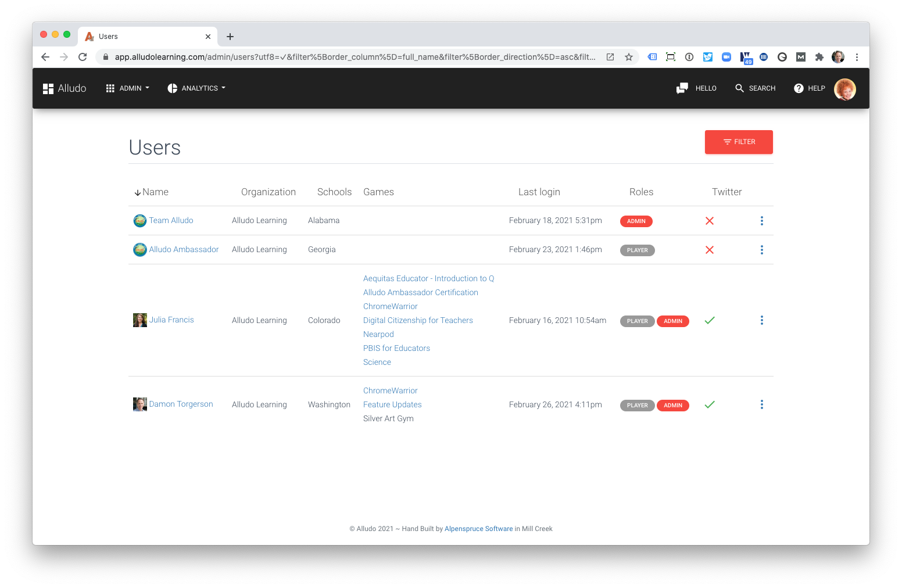Viewport: 902px width, 588px height.
Task: Click the SEARCH magnifying glass icon
Action: (740, 88)
